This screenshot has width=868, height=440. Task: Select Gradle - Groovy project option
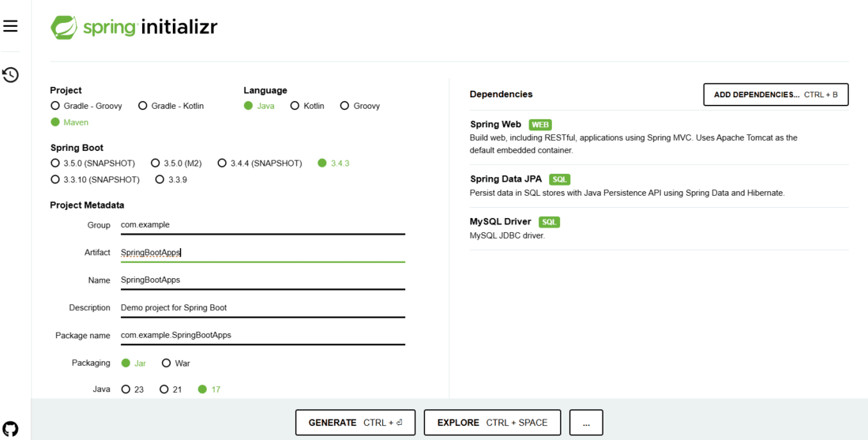pos(86,106)
